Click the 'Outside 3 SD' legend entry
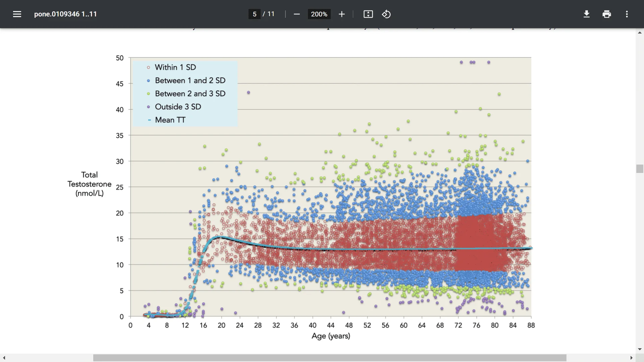 click(x=174, y=107)
